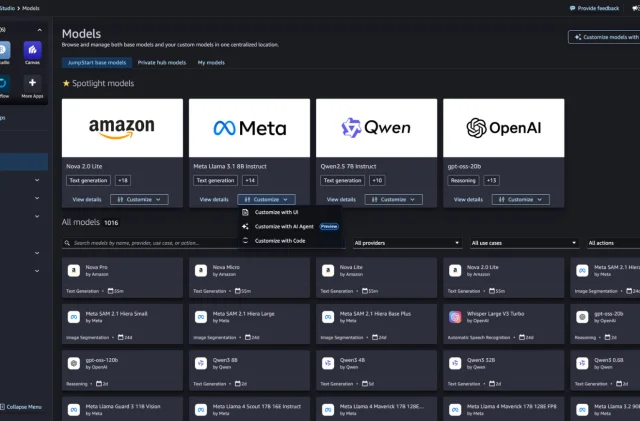Screen dimensions: 640x421
Task: Open Whisper Large V3 Turbo icon
Action: click(455, 317)
